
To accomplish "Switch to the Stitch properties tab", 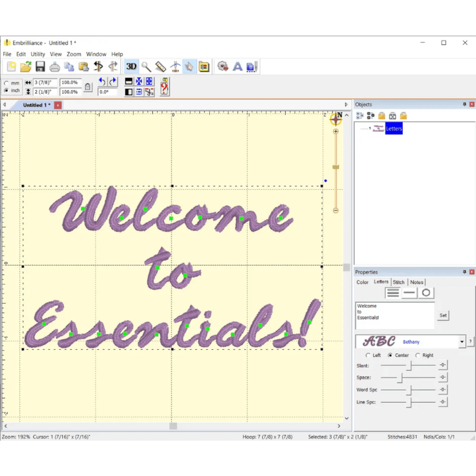I will tap(399, 282).
